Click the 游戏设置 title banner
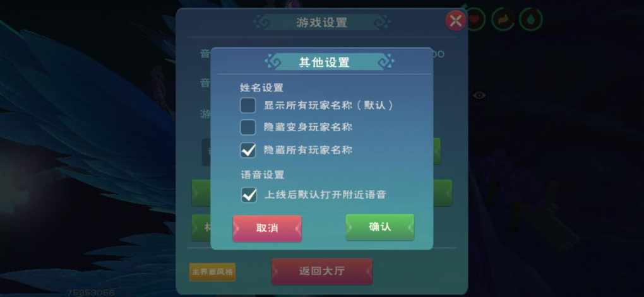The width and height of the screenshot is (644, 297). coord(322,23)
